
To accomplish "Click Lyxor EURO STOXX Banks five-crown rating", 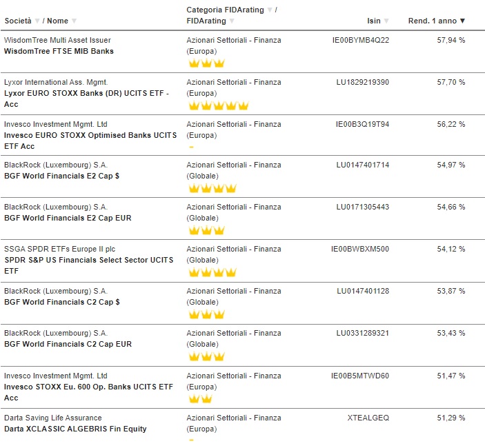I will (219, 105).
